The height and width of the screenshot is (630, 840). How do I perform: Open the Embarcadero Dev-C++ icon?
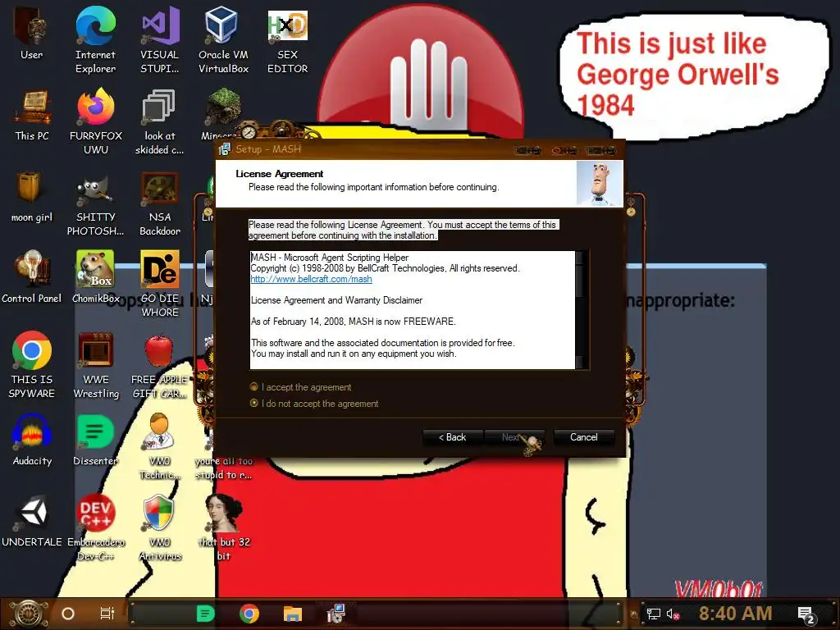95,527
